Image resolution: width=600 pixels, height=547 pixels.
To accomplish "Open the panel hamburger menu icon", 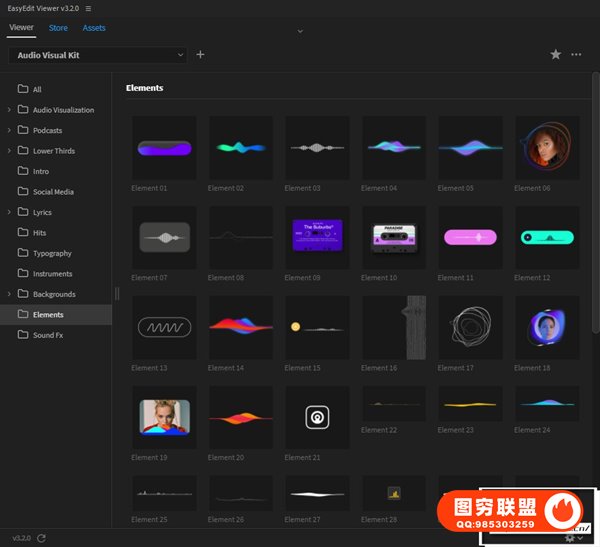I will (x=88, y=8).
